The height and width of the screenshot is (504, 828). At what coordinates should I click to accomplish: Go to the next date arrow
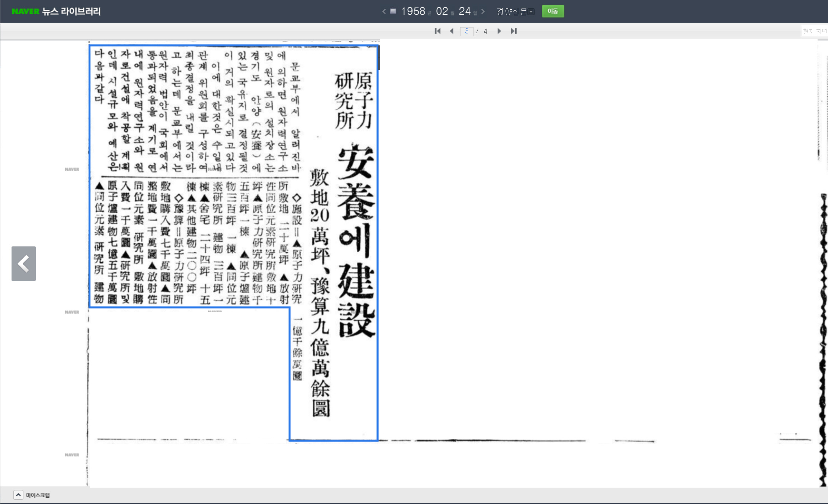point(483,12)
